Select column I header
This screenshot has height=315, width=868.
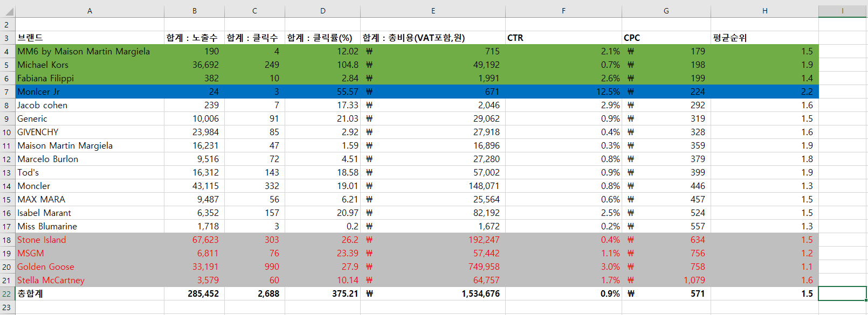tap(842, 11)
